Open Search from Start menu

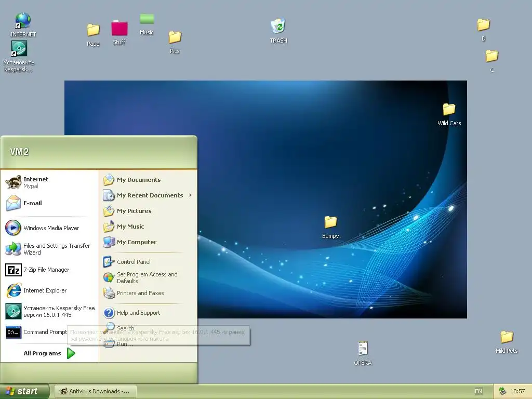[x=148, y=328]
